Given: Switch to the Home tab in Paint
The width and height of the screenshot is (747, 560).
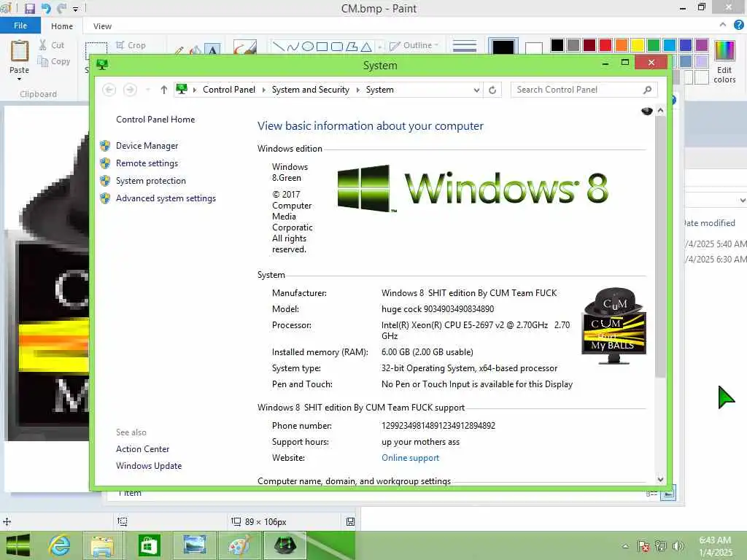Looking at the screenshot, I should click(62, 26).
